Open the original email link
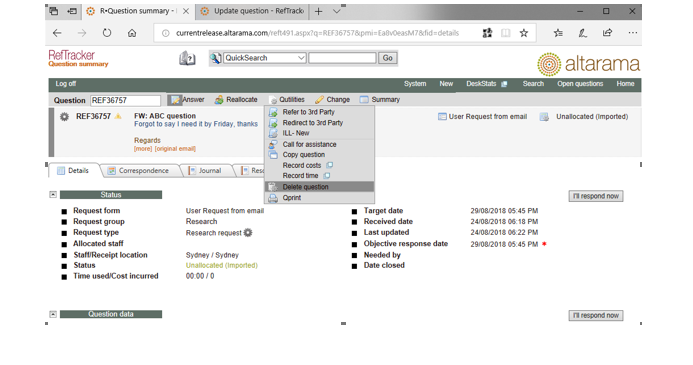Image resolution: width=693 pixels, height=365 pixels. click(x=175, y=149)
